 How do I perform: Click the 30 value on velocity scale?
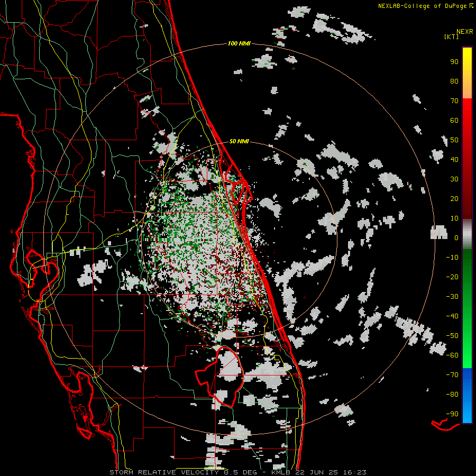(454, 179)
